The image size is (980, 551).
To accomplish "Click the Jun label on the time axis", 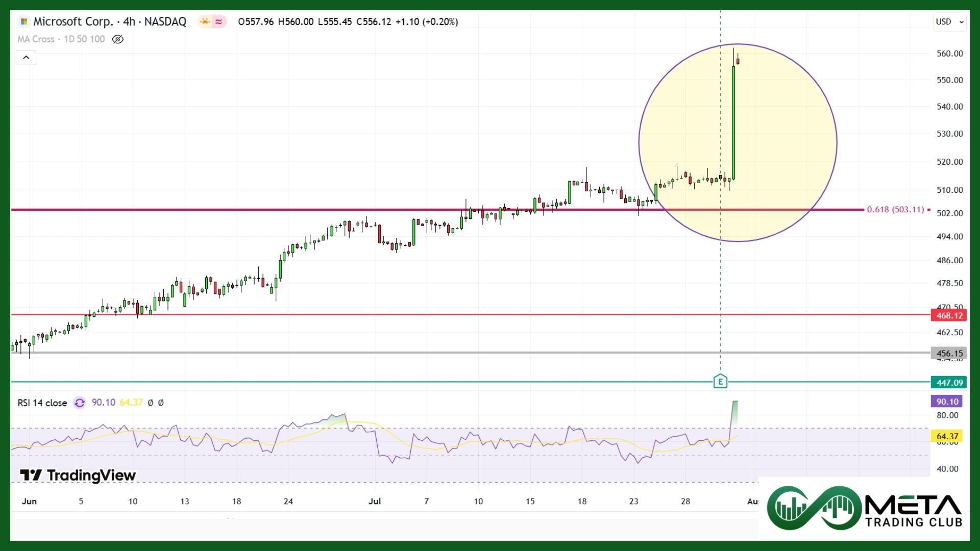I will click(x=29, y=501).
